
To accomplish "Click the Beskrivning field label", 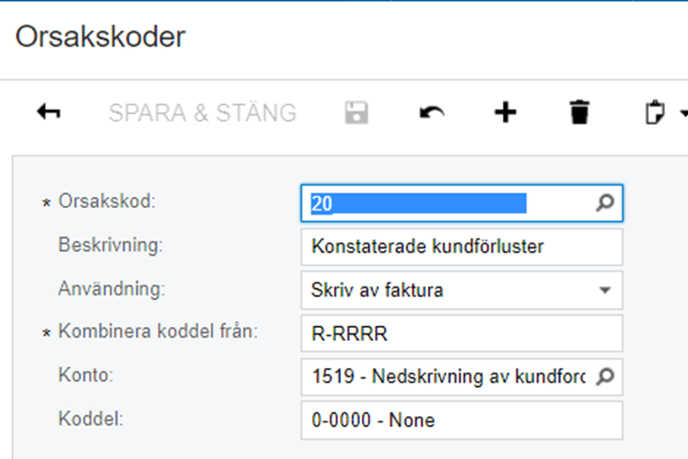I will click(x=110, y=246).
